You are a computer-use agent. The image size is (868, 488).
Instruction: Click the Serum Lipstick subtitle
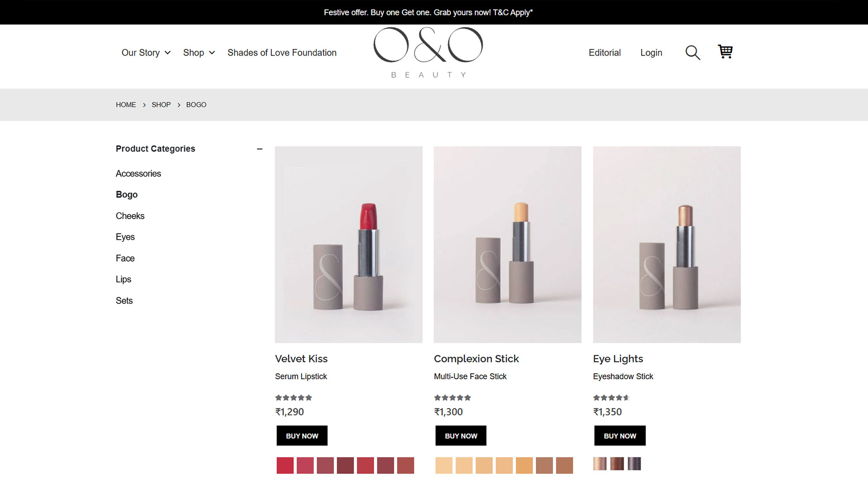301,376
